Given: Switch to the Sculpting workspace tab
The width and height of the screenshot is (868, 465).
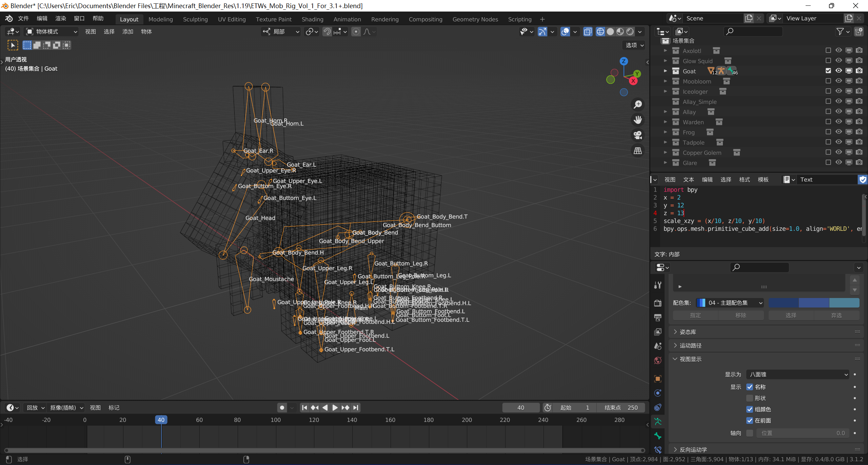Looking at the screenshot, I should click(195, 19).
